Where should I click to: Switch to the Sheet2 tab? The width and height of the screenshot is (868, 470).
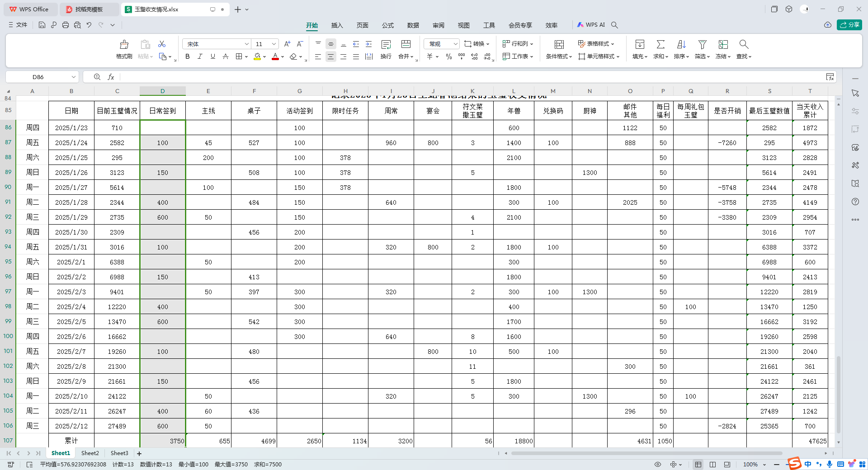(90, 453)
